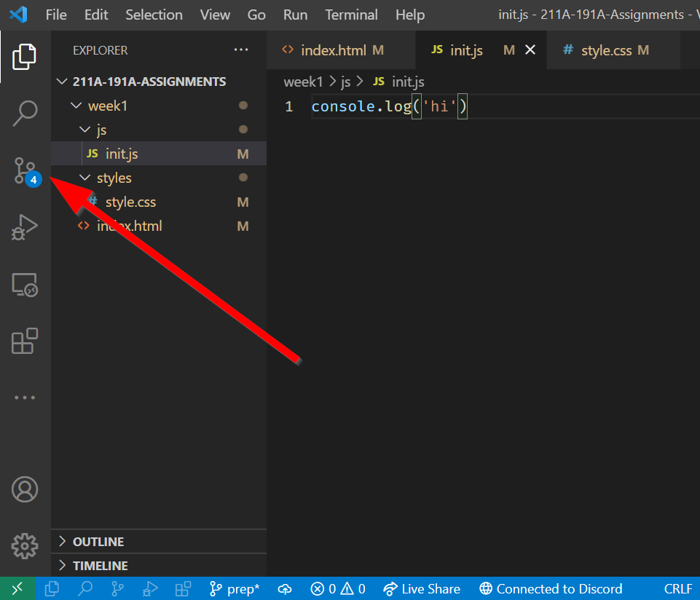
Task: Open Source Control view in activity bar
Action: pyautogui.click(x=25, y=170)
